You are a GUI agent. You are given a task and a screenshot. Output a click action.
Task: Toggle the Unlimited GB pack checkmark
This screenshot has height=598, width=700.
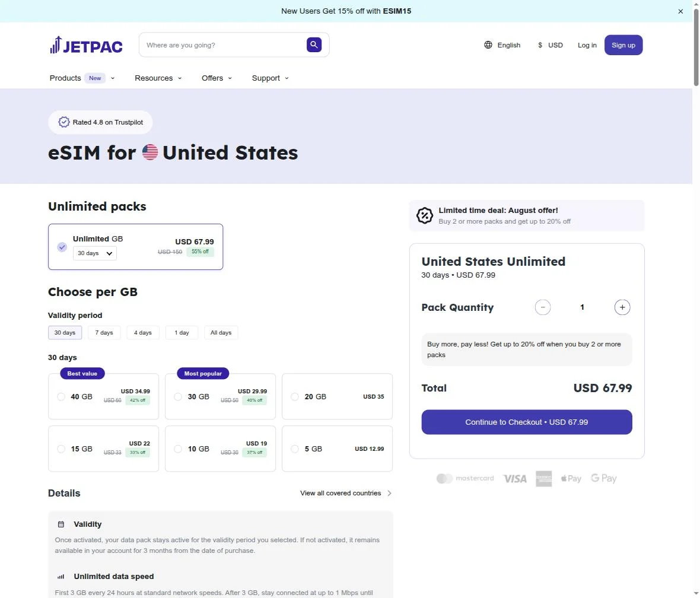pyautogui.click(x=62, y=247)
